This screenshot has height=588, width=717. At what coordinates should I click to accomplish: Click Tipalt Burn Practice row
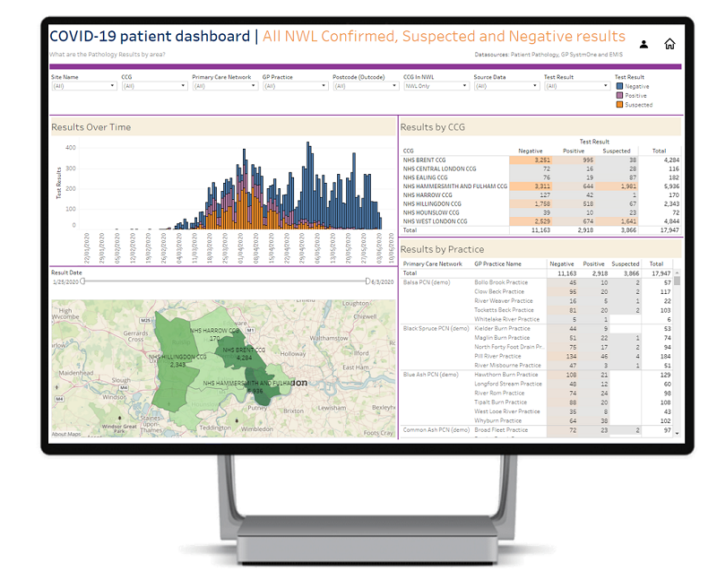point(573,402)
